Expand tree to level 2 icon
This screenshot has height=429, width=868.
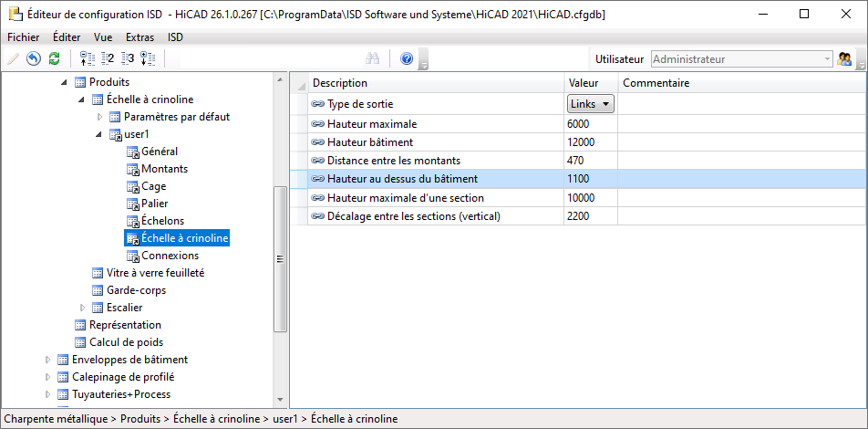(x=108, y=58)
